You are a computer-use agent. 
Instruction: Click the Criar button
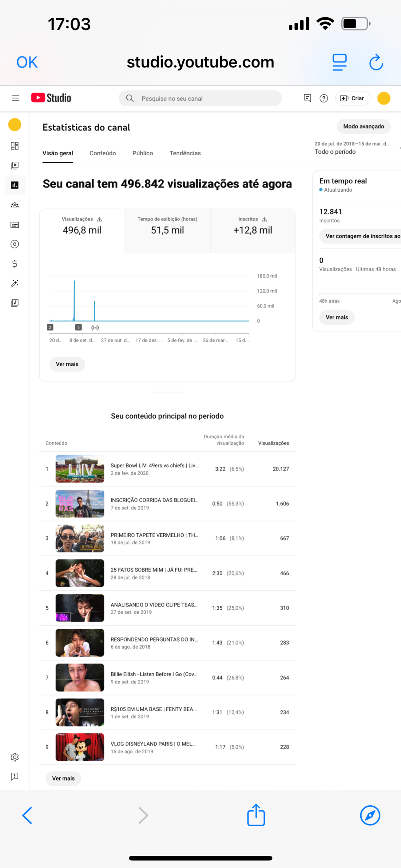352,98
